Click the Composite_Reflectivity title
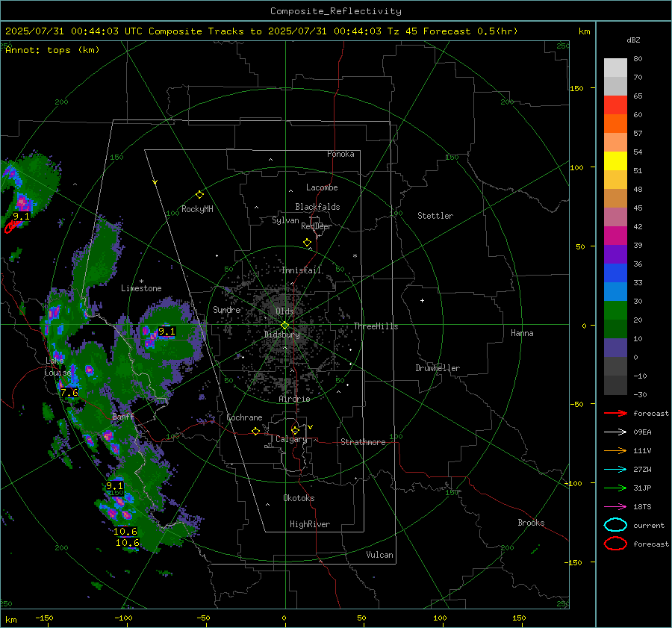The height and width of the screenshot is (628, 672). [336, 11]
